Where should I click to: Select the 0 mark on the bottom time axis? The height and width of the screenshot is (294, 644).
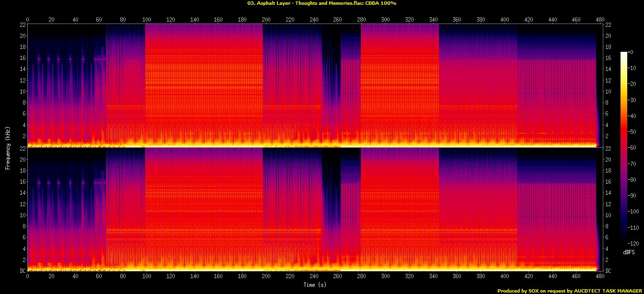pyautogui.click(x=27, y=277)
